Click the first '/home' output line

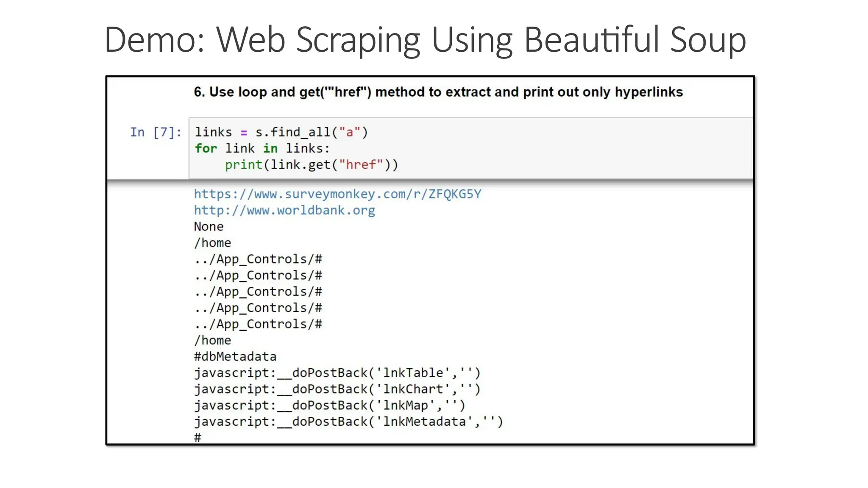tap(212, 243)
